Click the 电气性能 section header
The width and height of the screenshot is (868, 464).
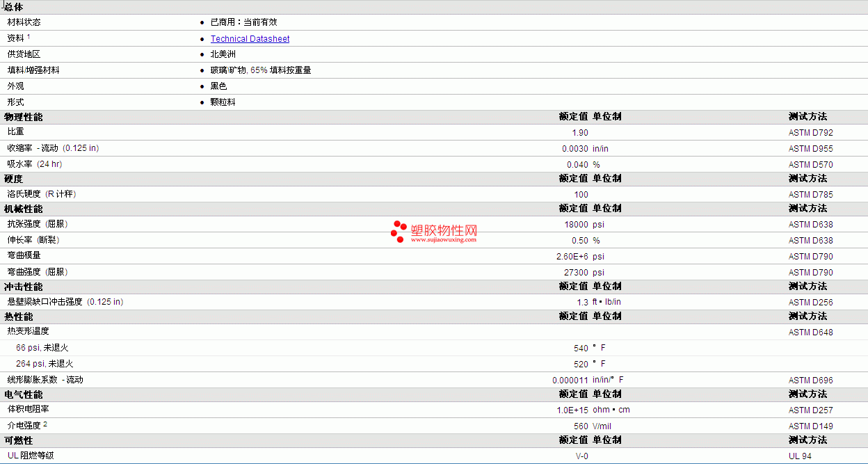(24, 394)
